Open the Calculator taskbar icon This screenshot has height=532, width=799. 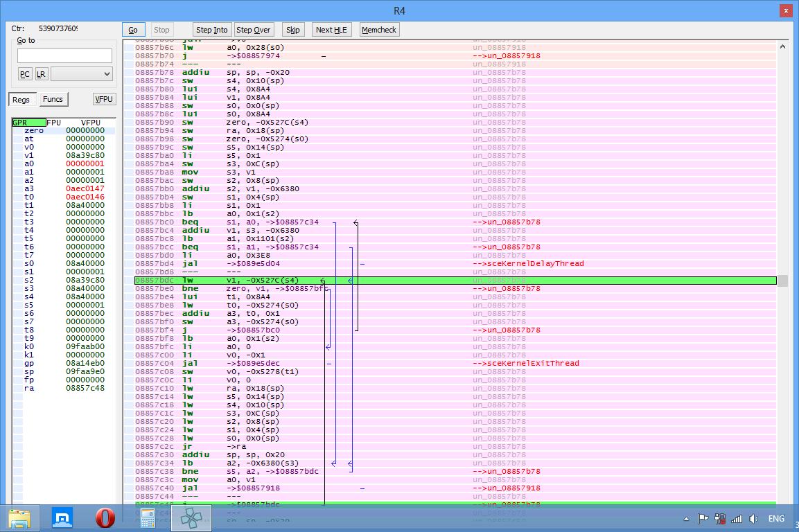[x=148, y=518]
